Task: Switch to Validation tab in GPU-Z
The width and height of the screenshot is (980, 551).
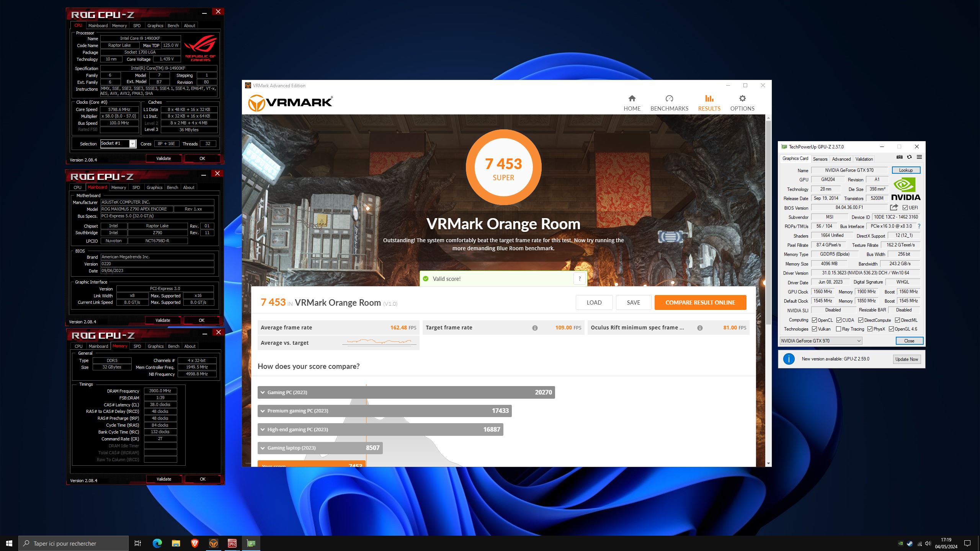Action: (864, 159)
